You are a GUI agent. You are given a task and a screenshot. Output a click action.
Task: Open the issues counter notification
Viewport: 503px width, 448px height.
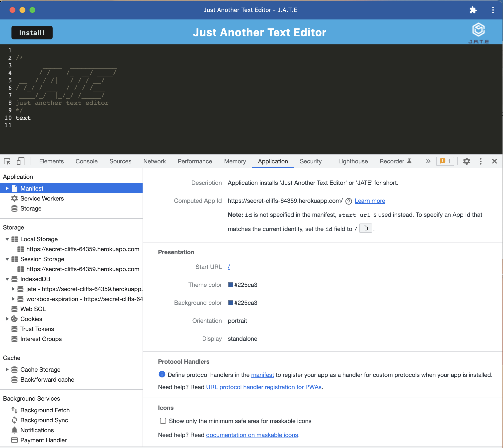click(x=445, y=161)
